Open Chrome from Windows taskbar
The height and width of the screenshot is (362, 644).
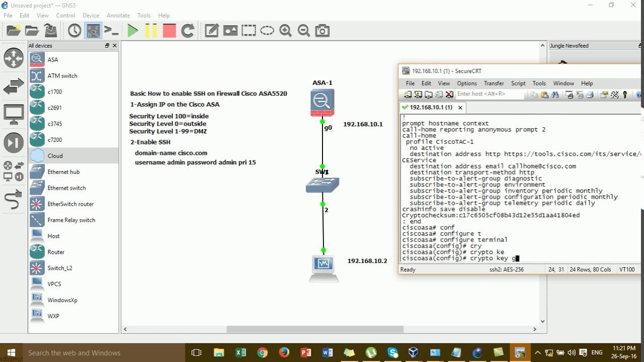[262, 353]
